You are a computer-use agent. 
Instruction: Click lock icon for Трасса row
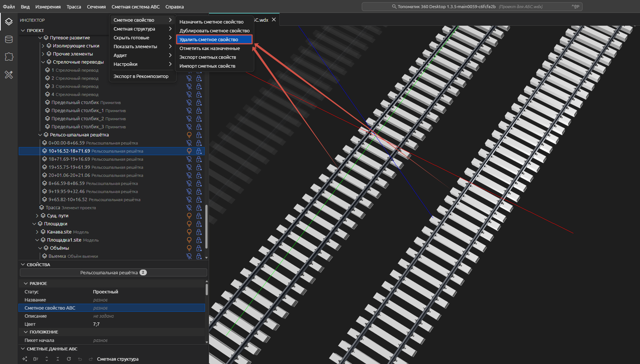199,208
